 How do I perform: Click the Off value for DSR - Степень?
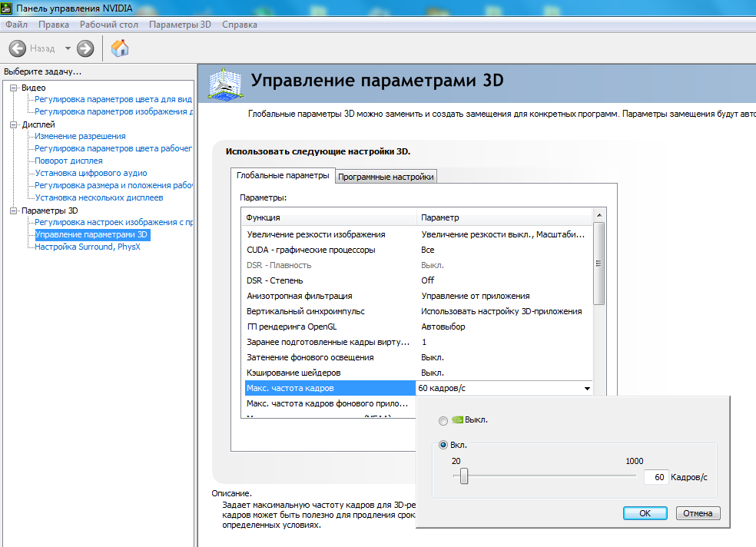coord(428,280)
